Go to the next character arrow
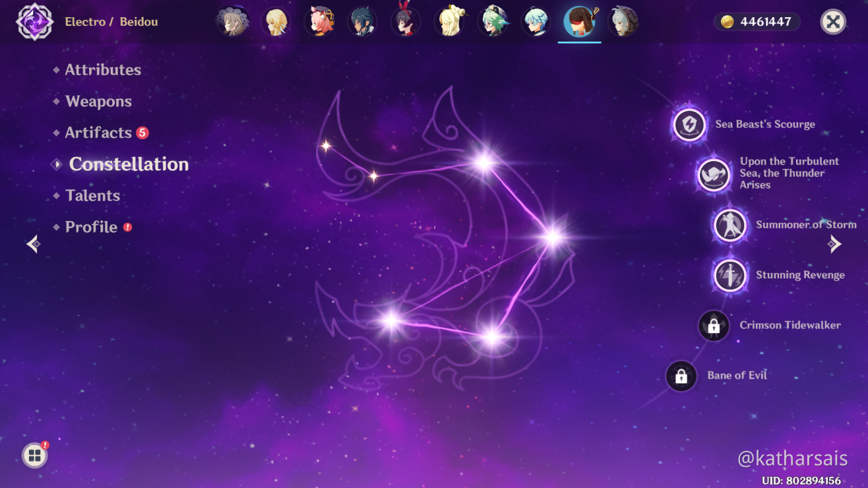The image size is (868, 488). point(834,245)
